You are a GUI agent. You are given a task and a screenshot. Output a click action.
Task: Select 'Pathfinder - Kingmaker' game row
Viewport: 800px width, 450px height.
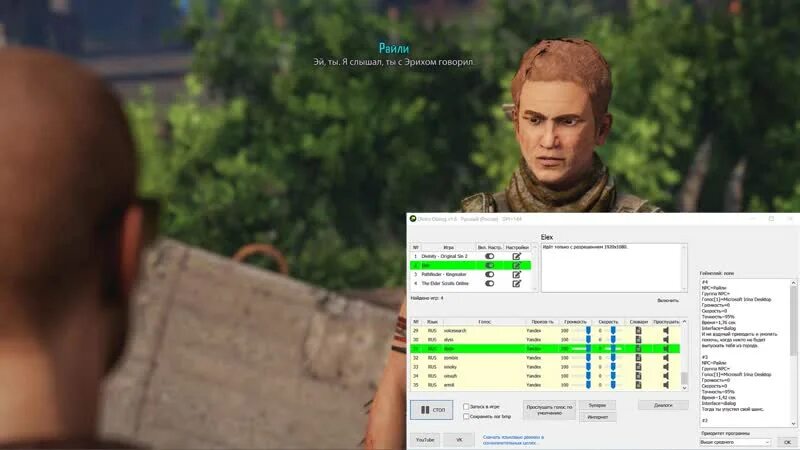pyautogui.click(x=444, y=274)
